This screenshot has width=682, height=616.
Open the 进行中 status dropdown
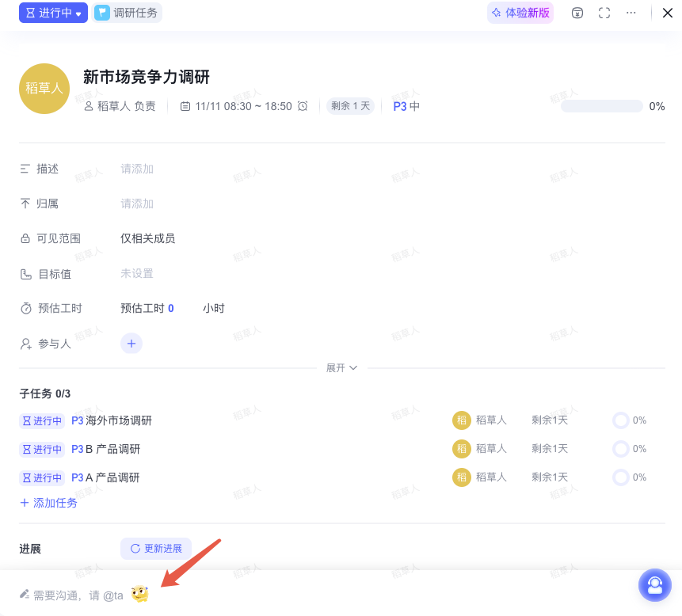coord(52,13)
